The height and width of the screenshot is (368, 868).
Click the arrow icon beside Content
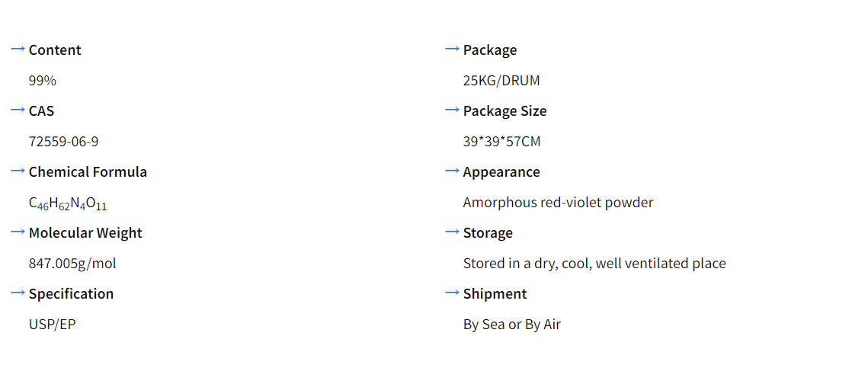point(18,49)
